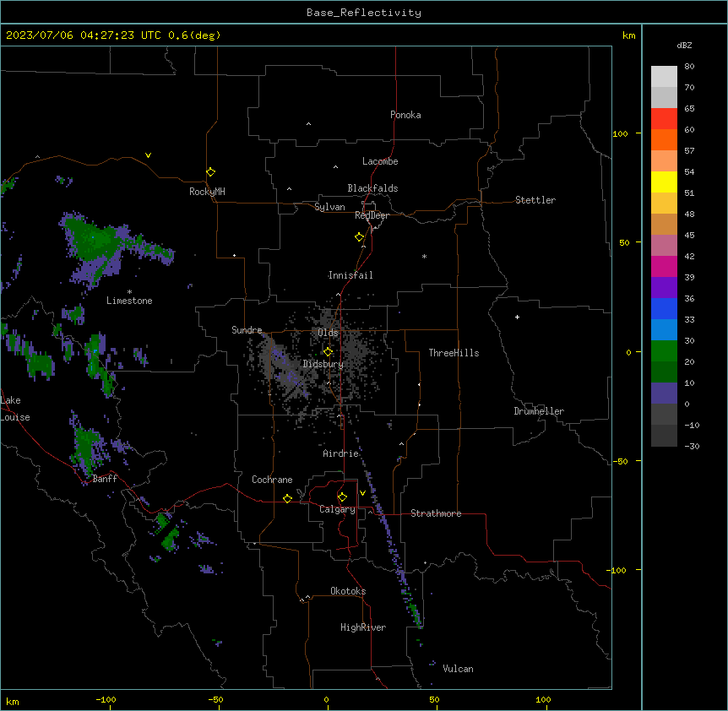The width and height of the screenshot is (728, 711).
Task: Select the red 65 dBZ legend swatch
Action: [x=664, y=118]
